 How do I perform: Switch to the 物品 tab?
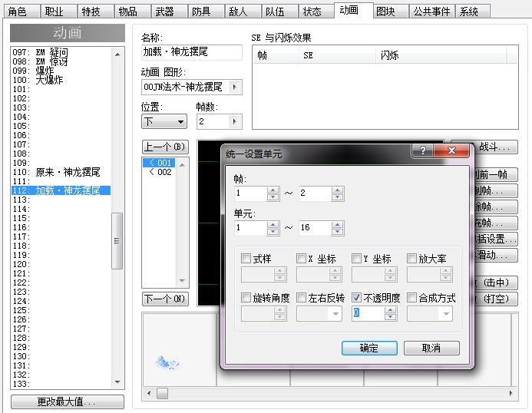133,12
